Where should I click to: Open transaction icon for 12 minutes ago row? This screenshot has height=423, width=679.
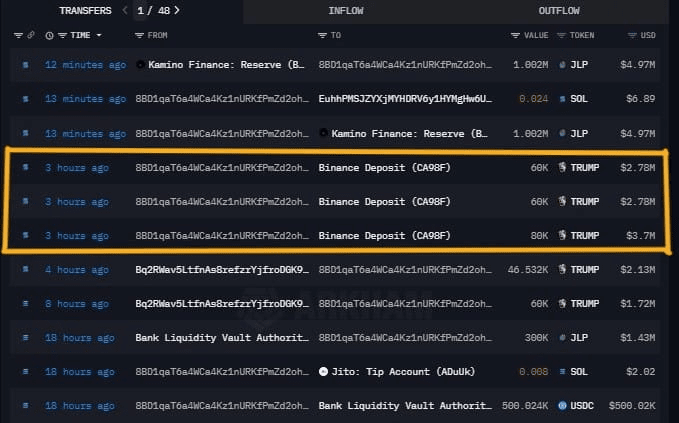pos(26,65)
